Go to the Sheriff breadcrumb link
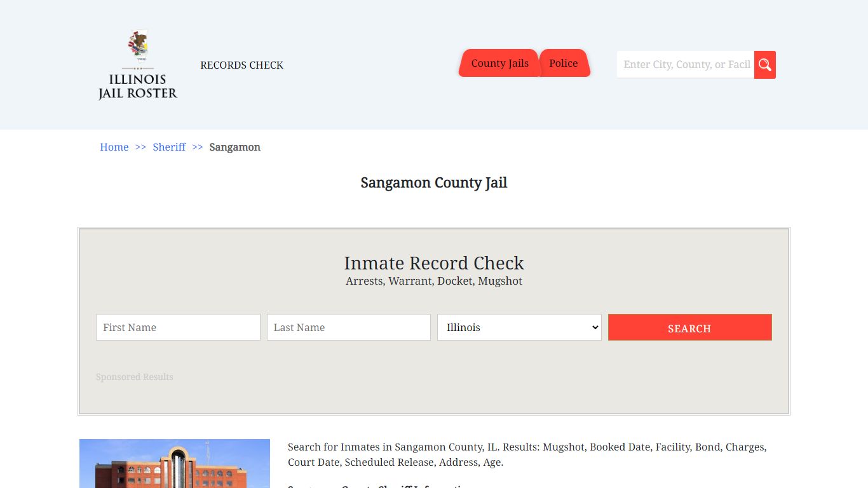The width and height of the screenshot is (868, 488). (169, 147)
